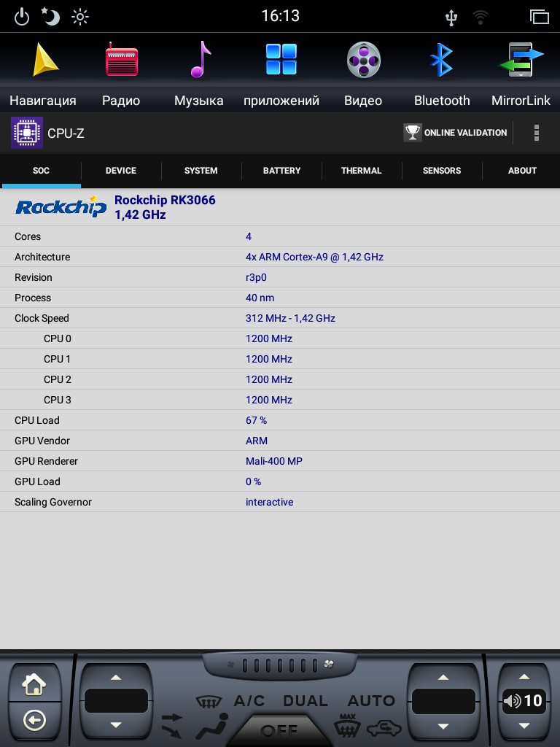This screenshot has width=560, height=747.
Task: Switch to the BATTERY tab
Action: [x=282, y=171]
